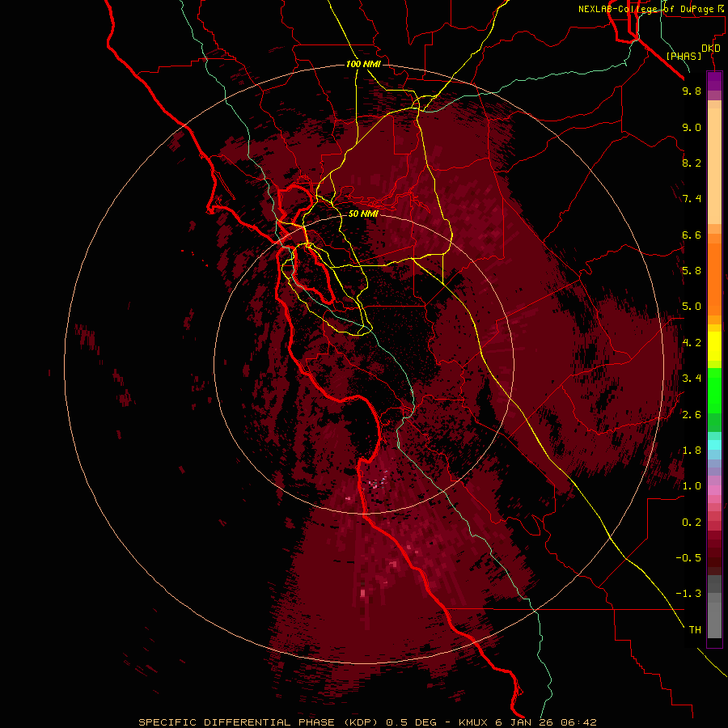Click the 6.6 value on the scale

[692, 235]
